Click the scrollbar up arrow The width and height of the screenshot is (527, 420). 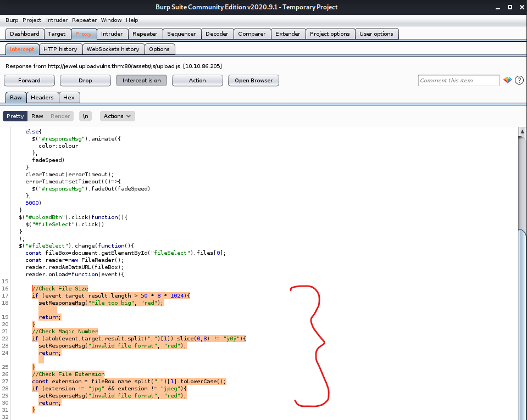click(522, 132)
